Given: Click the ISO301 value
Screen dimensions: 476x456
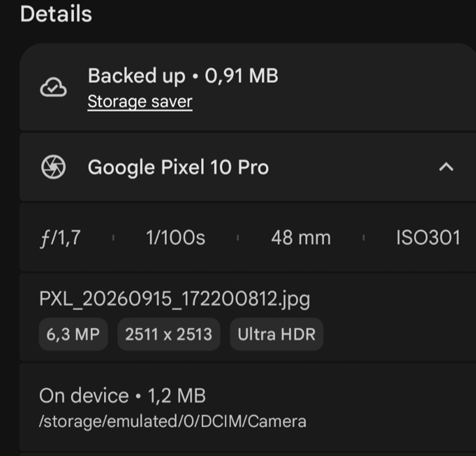Looking at the screenshot, I should tap(428, 238).
